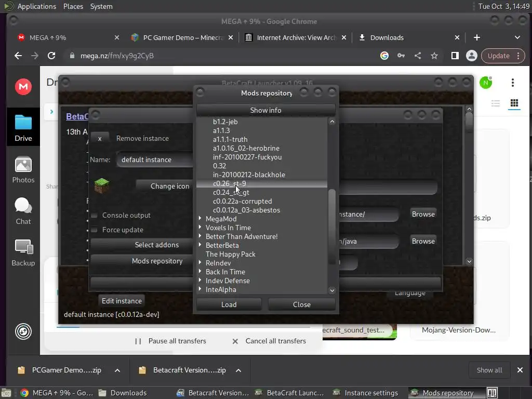Click Close in the Mods repository dialog

pos(302,304)
